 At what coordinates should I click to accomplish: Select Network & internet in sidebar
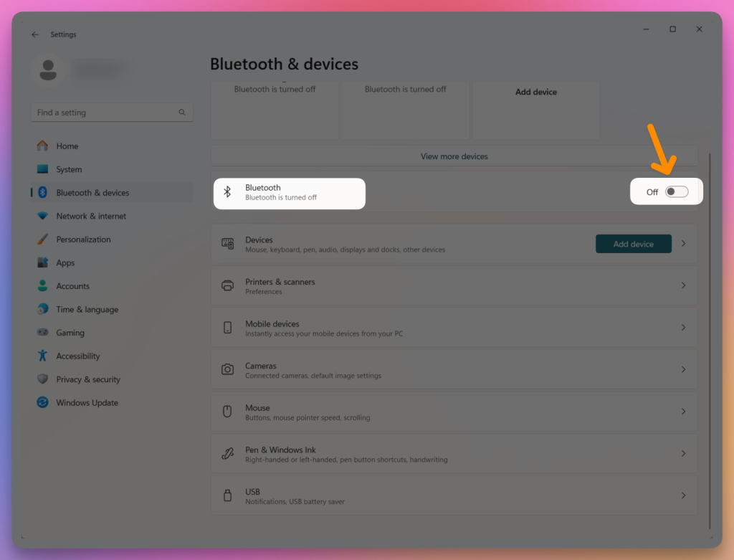click(x=112, y=216)
